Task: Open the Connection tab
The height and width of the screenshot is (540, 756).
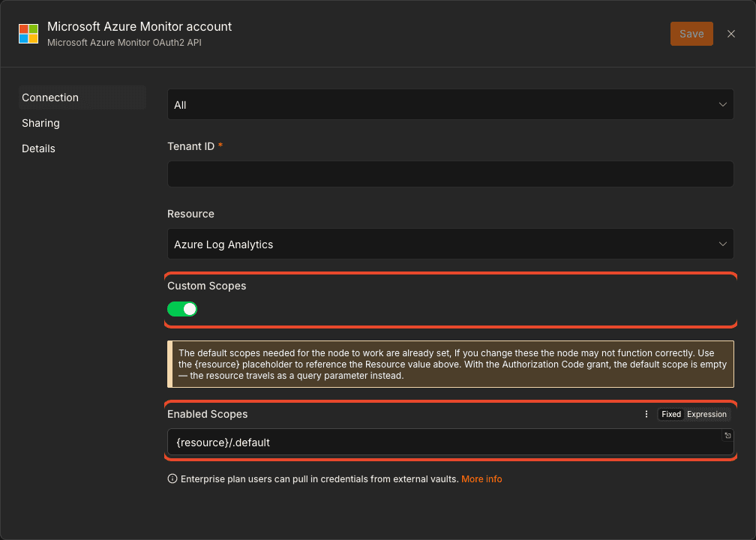Action: click(82, 97)
